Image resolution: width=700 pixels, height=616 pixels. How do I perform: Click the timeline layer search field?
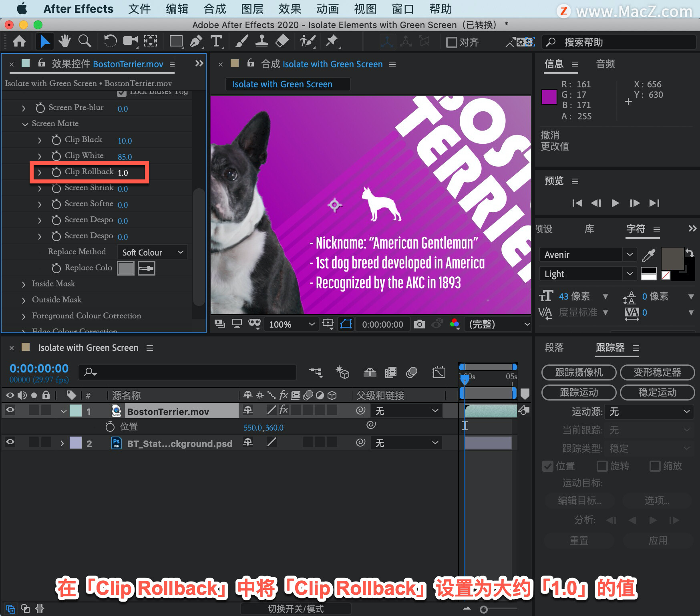pos(187,372)
